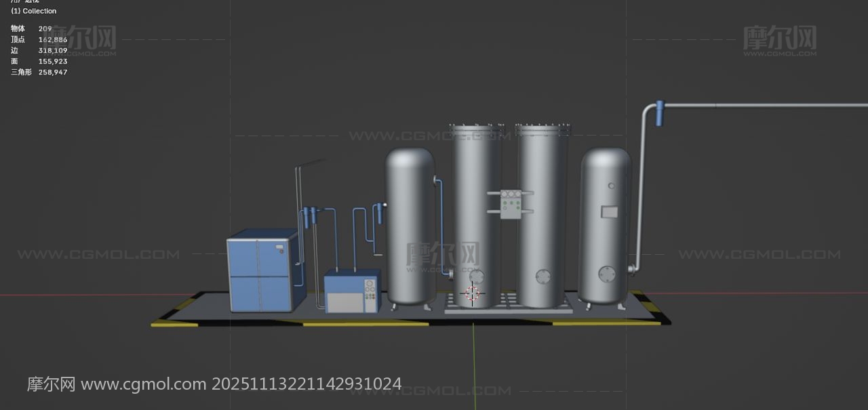Click the www.cgmol.com text at bottom-left

click(x=144, y=384)
